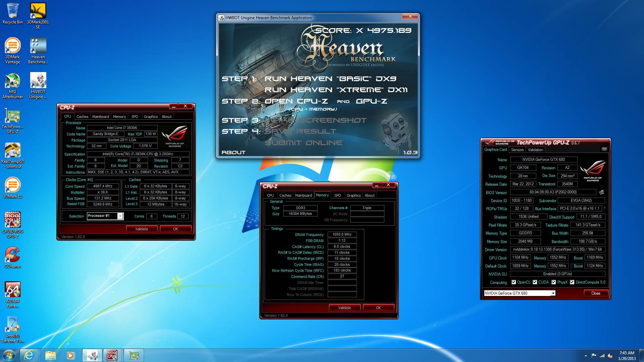Open the Heaven Benchmark desktop shortcut
The height and width of the screenshot is (362, 644).
coord(38,51)
